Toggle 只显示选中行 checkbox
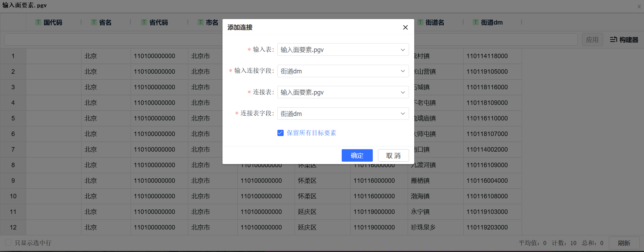The width and height of the screenshot is (644, 252). [9, 243]
